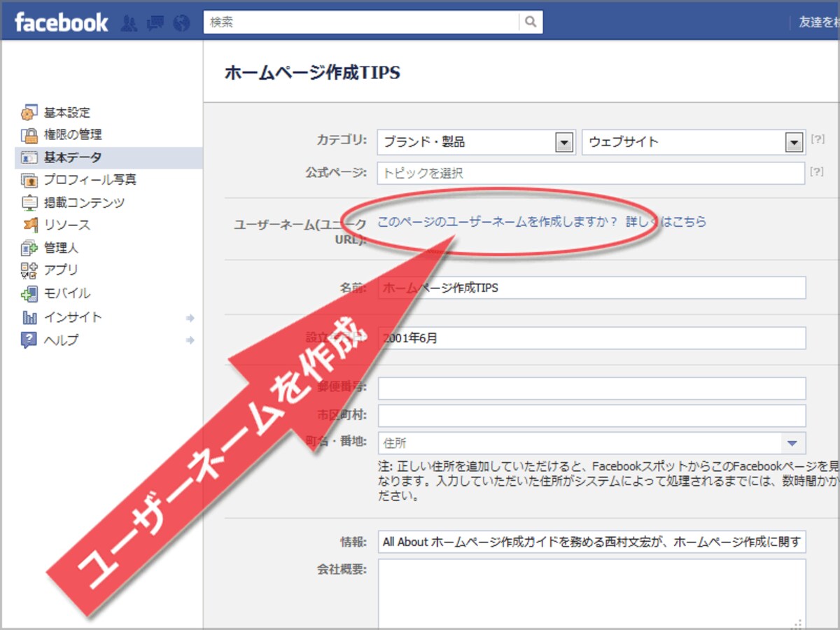
Task: Click 詳しくはこちら link
Action: (666, 222)
